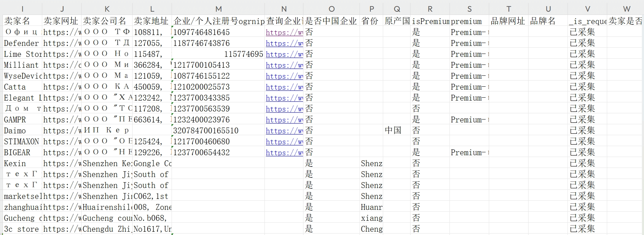
Task: Select address cell starting 366284,
Action: pyautogui.click(x=152, y=65)
